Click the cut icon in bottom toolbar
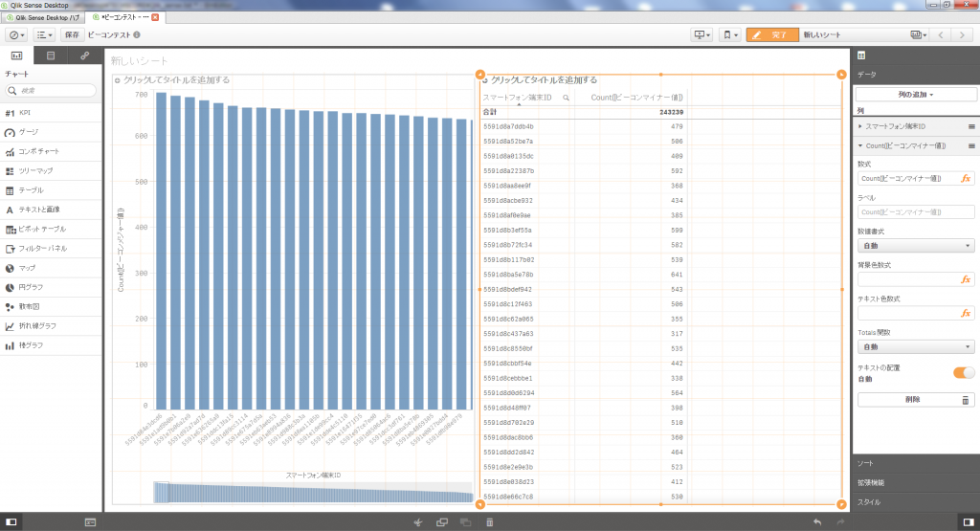The width and height of the screenshot is (980, 531). 417,522
